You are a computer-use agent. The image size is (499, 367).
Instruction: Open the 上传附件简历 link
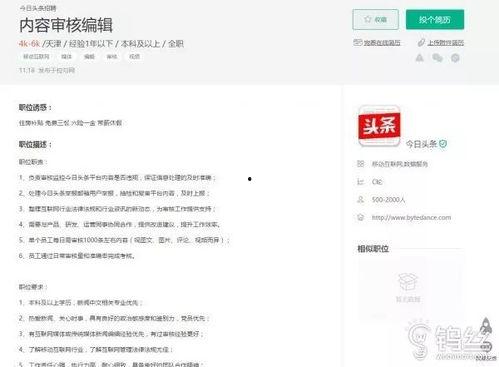[446, 43]
